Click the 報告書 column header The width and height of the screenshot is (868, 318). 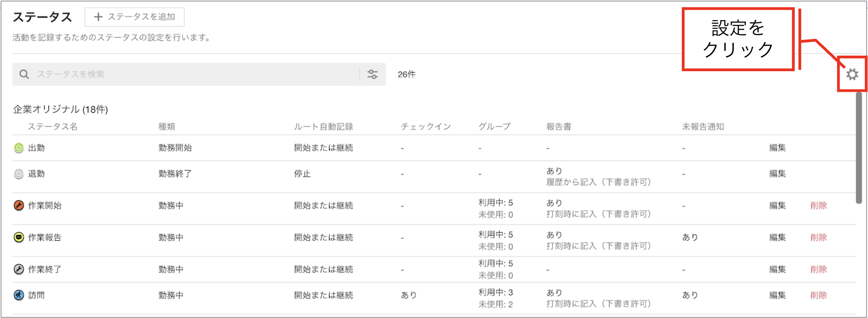click(559, 126)
